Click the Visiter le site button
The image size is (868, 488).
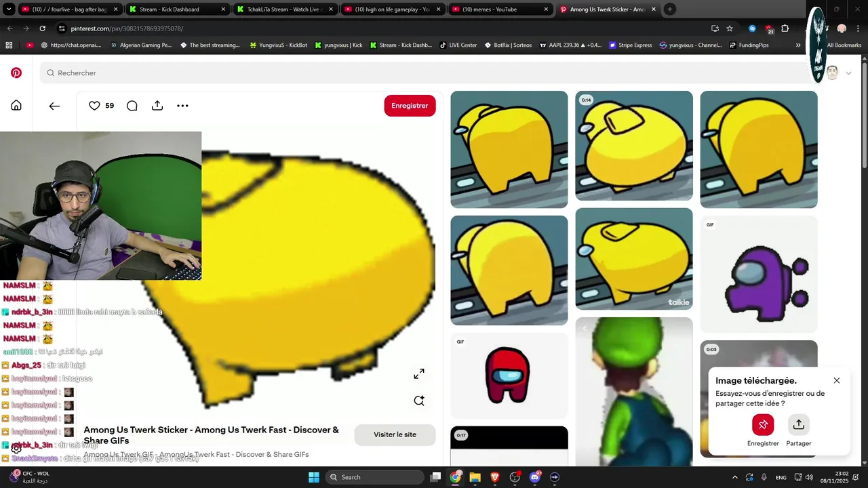tap(395, 434)
